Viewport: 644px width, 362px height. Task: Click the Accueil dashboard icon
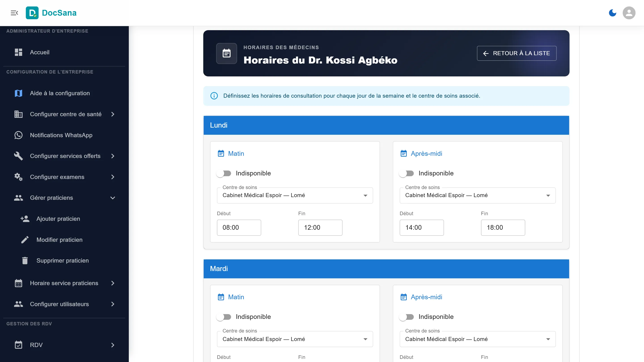[x=19, y=52]
